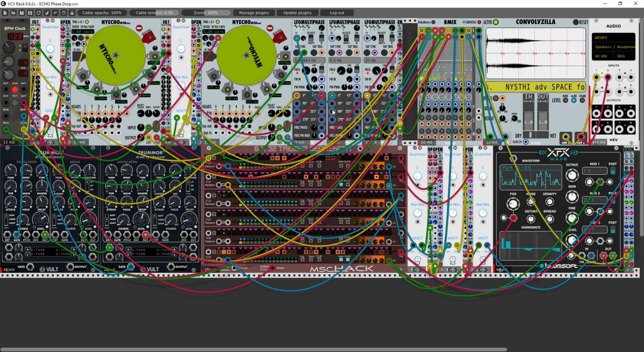Select the Convolvzilla 0dB level
The width and height of the screenshot is (644, 352).
(x=565, y=100)
